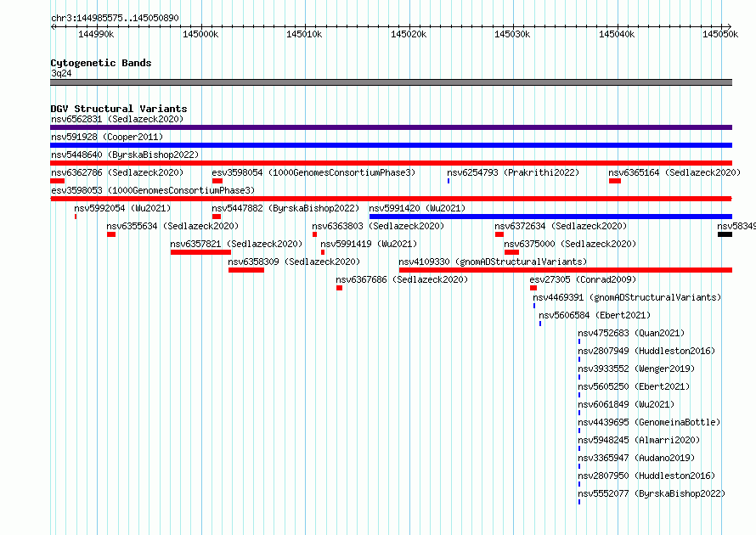The image size is (756, 535).
Task: Click red bar under nsv4109330
Action: point(566,270)
